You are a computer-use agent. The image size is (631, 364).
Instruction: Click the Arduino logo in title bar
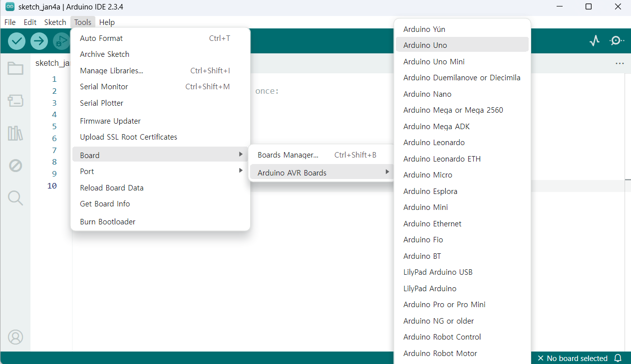pos(9,6)
